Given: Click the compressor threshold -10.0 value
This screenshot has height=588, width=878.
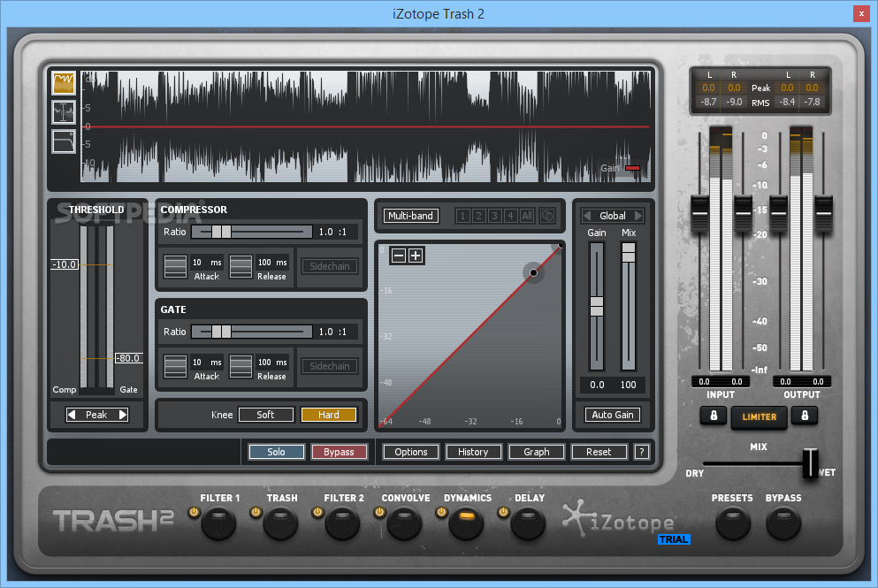Looking at the screenshot, I should click(65, 264).
